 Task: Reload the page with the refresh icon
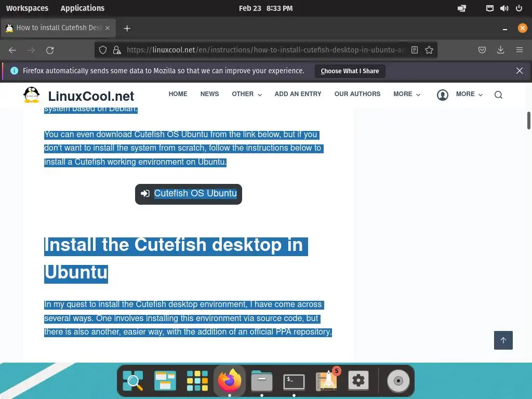[x=50, y=50]
